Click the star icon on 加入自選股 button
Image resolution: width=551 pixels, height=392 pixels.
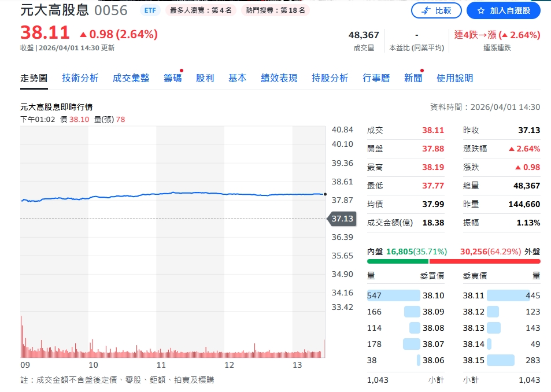481,10
